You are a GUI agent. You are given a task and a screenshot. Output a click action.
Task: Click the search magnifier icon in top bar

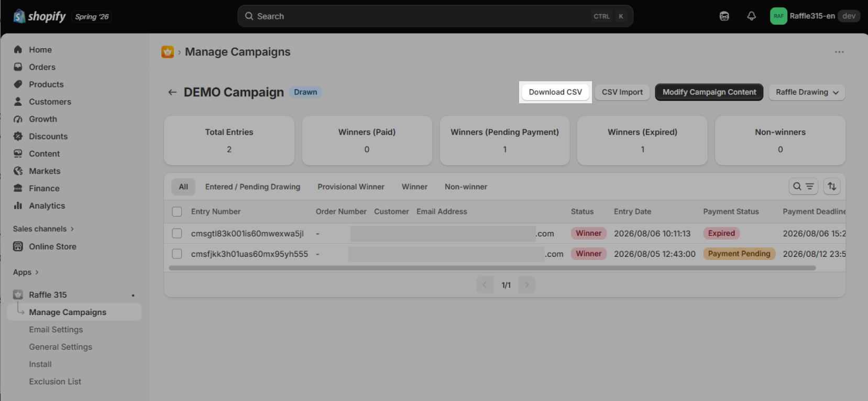click(249, 16)
